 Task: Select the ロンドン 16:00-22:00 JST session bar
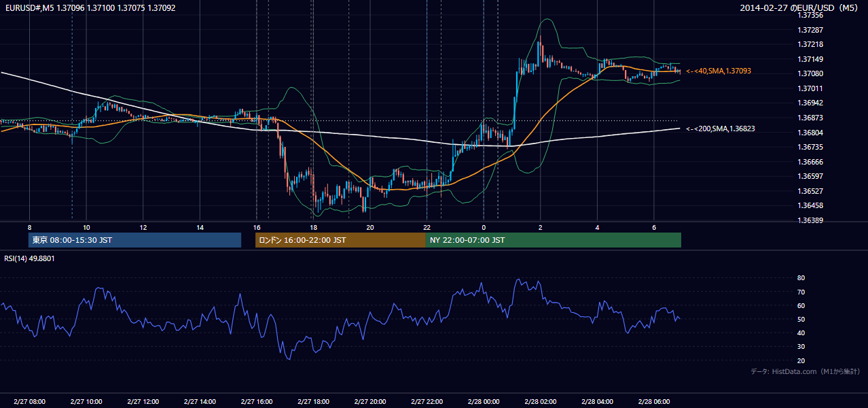coord(341,240)
